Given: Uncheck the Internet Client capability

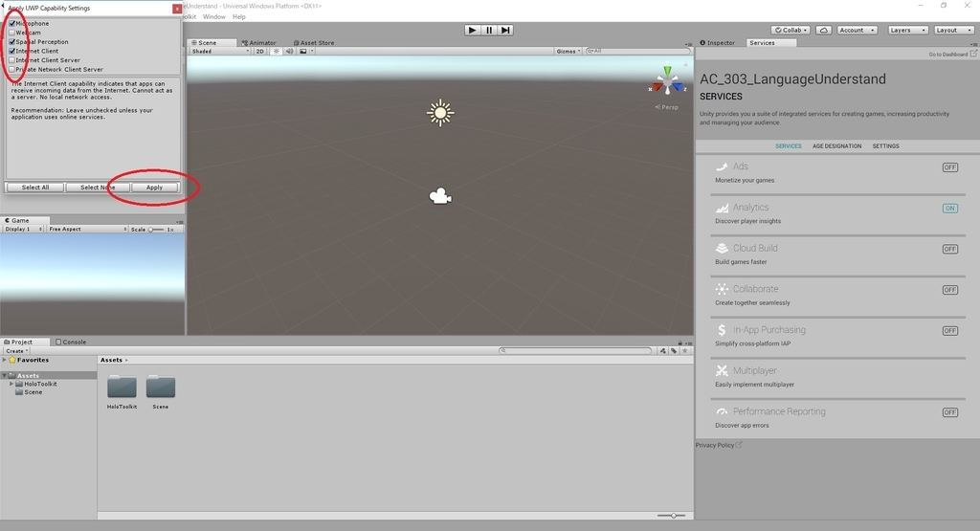Looking at the screenshot, I should click(11, 52).
